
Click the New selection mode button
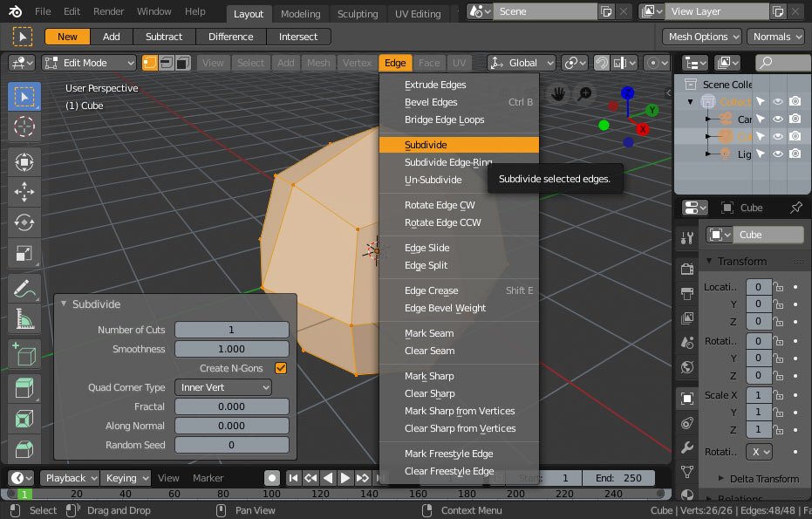pyautogui.click(x=67, y=37)
